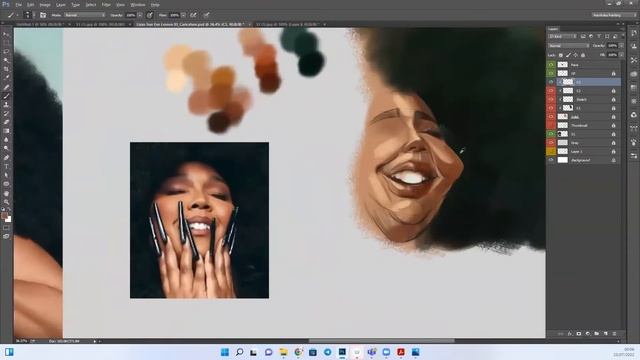The width and height of the screenshot is (640, 360).
Task: Select the Brush tool in toolbox
Action: (6, 96)
